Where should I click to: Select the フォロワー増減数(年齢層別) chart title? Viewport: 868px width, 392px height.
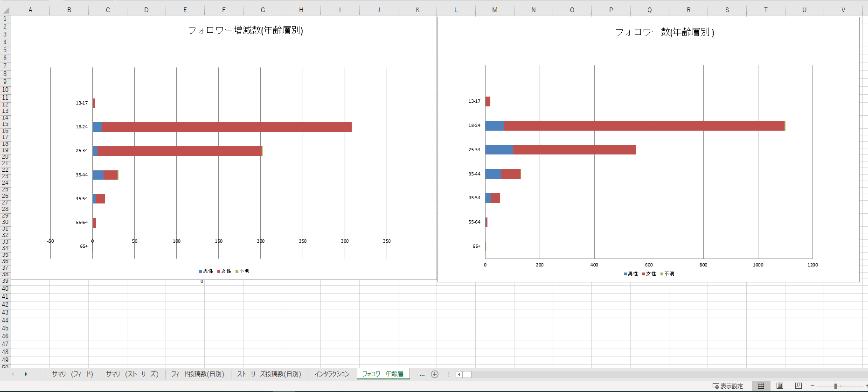(x=245, y=30)
